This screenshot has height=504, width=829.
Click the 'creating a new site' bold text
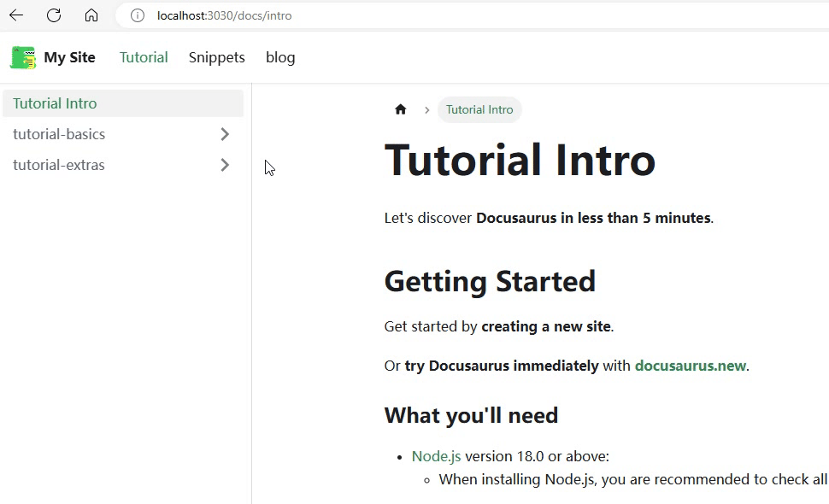(546, 326)
